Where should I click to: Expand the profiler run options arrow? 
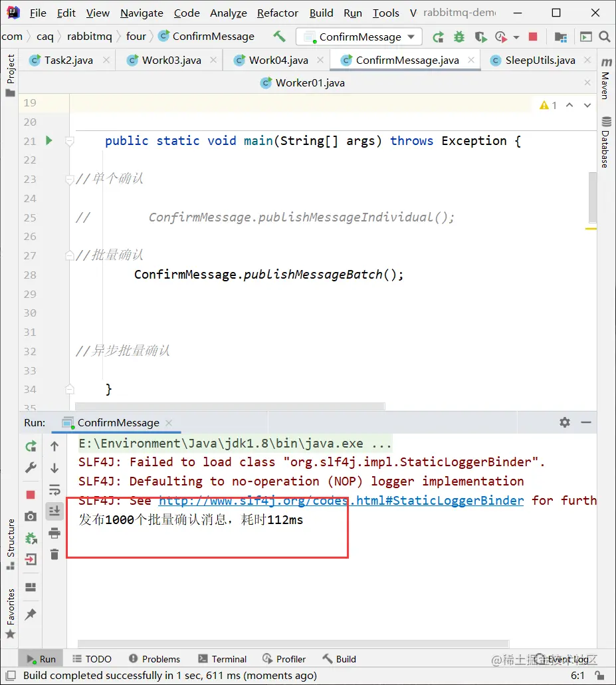tap(516, 37)
